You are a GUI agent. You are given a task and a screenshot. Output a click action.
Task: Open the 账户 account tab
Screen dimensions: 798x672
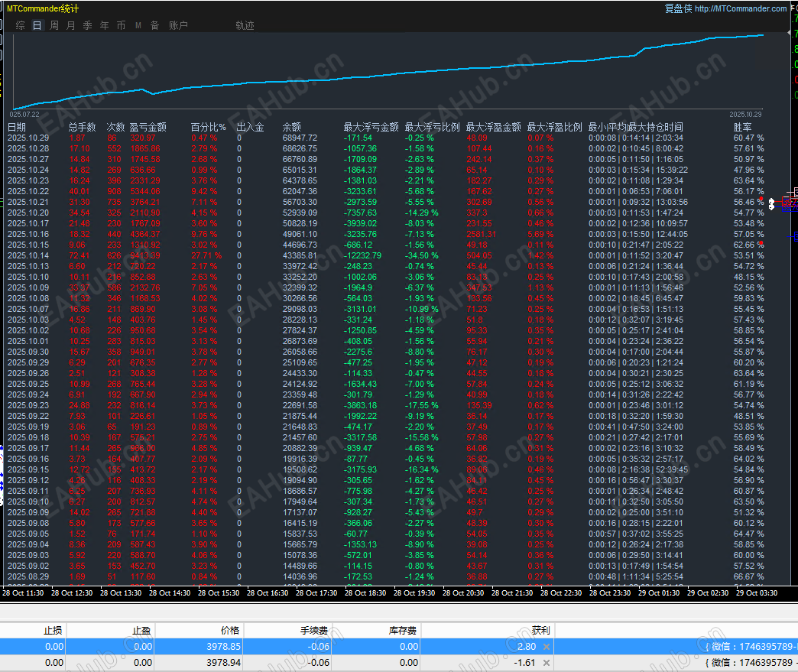click(x=178, y=25)
